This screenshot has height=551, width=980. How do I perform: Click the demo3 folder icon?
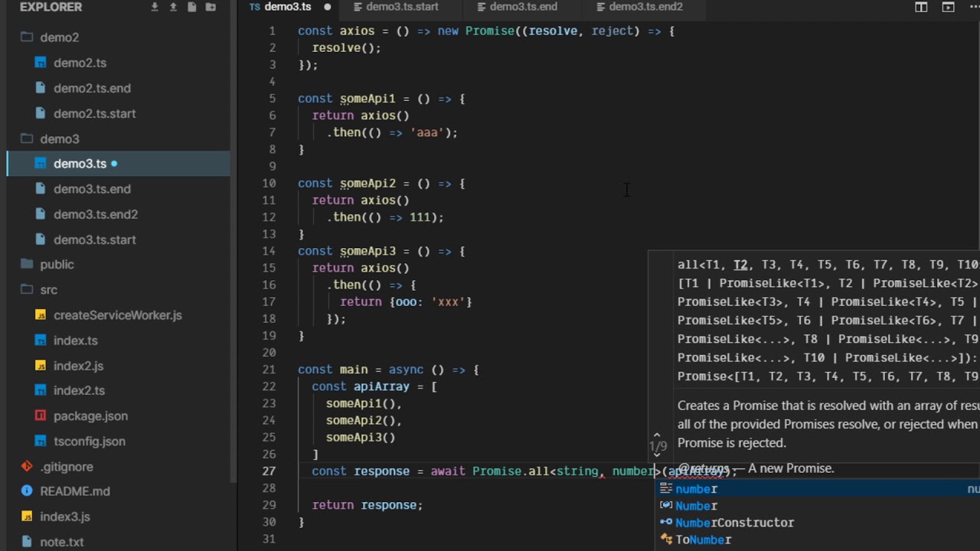click(x=27, y=139)
